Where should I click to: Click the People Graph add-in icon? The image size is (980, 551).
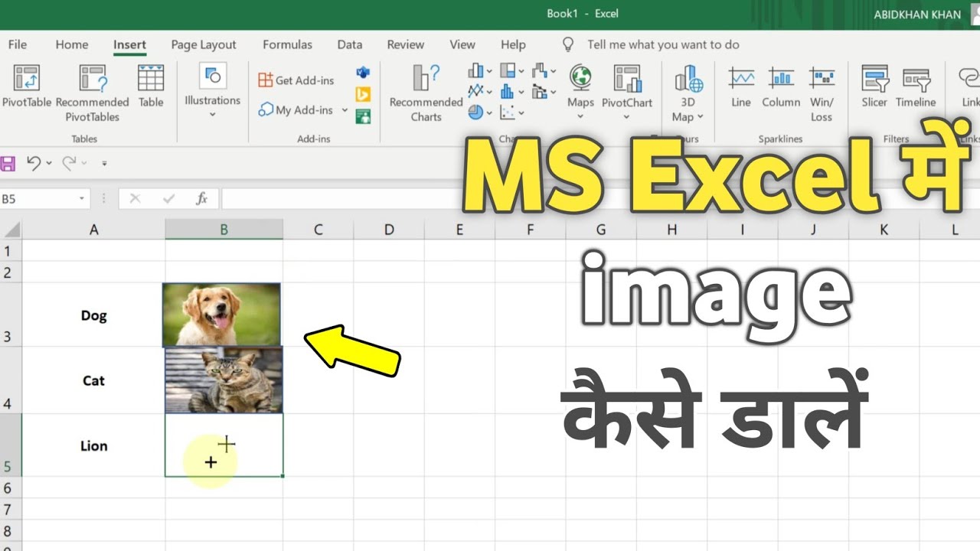point(363,116)
